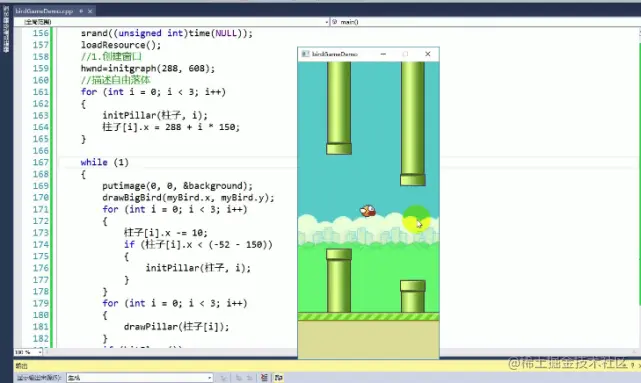Go to previous message in Output panel
The width and height of the screenshot is (641, 383).
(x=239, y=378)
